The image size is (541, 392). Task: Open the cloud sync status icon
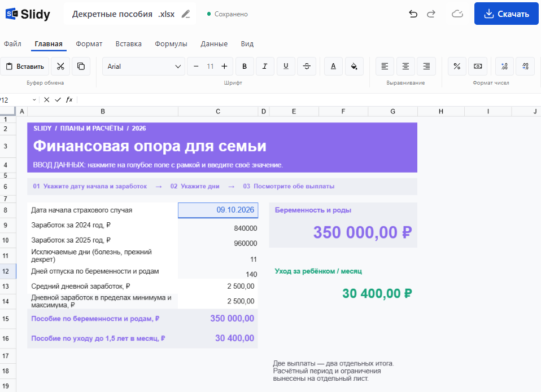(x=457, y=14)
